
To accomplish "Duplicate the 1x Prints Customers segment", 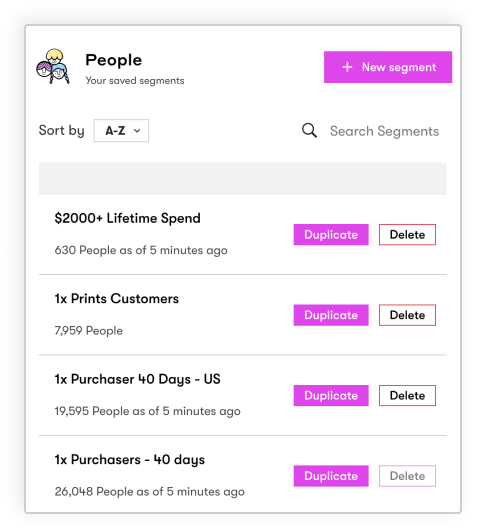I will (x=331, y=315).
